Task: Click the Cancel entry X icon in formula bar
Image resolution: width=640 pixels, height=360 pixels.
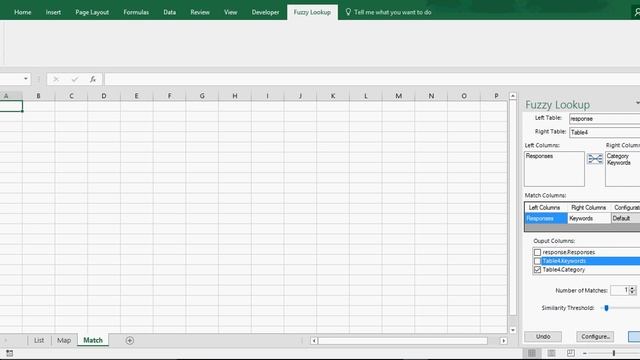Action: coord(56,79)
